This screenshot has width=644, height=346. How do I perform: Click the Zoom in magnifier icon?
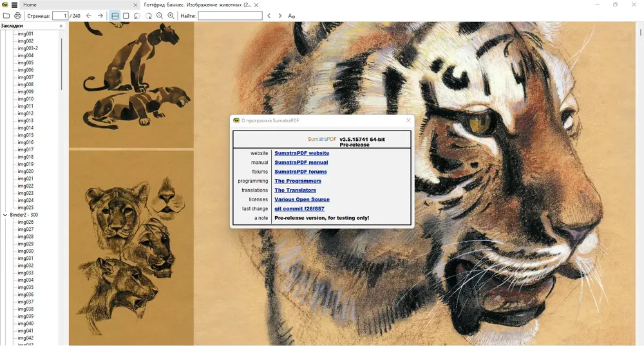click(171, 15)
